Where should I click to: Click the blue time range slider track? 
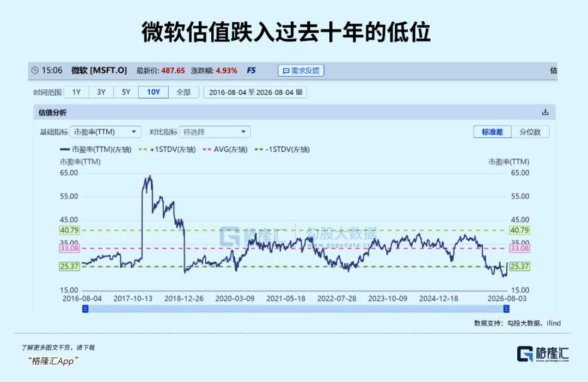296,309
